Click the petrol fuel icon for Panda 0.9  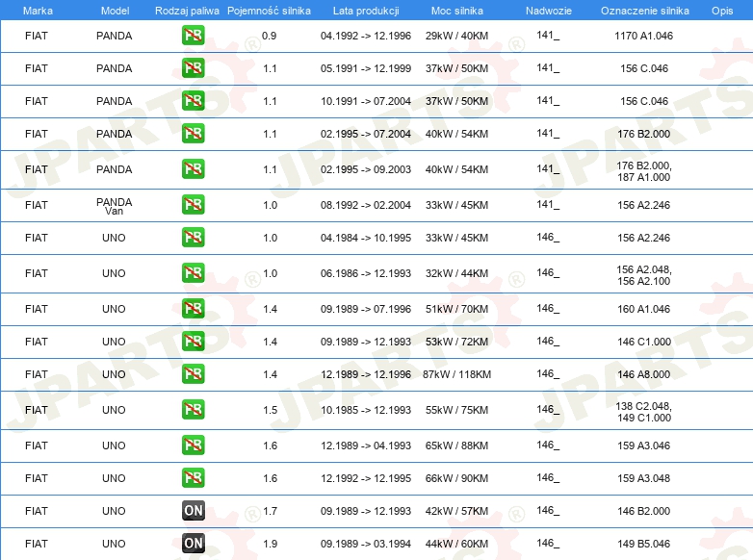click(x=193, y=36)
